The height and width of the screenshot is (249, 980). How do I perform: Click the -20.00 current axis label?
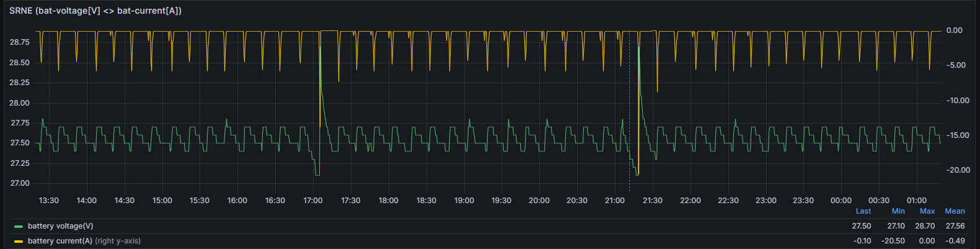(958, 170)
